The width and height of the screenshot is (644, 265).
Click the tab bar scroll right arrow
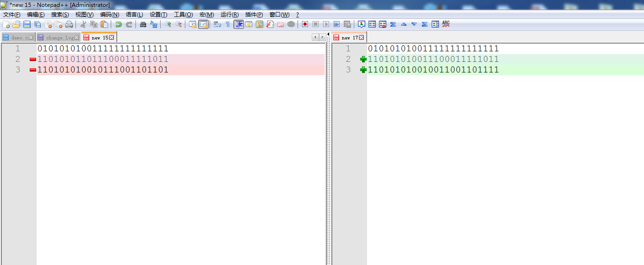(323, 37)
